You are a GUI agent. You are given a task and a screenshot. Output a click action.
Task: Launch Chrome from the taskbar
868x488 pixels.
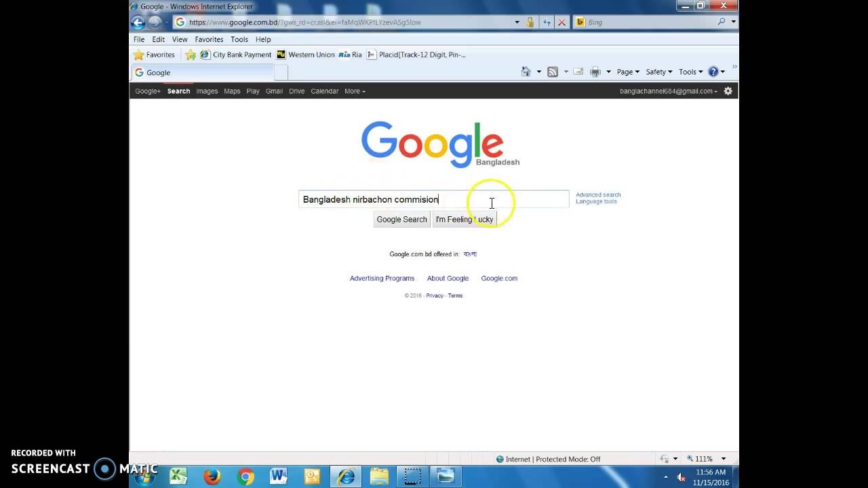point(245,476)
